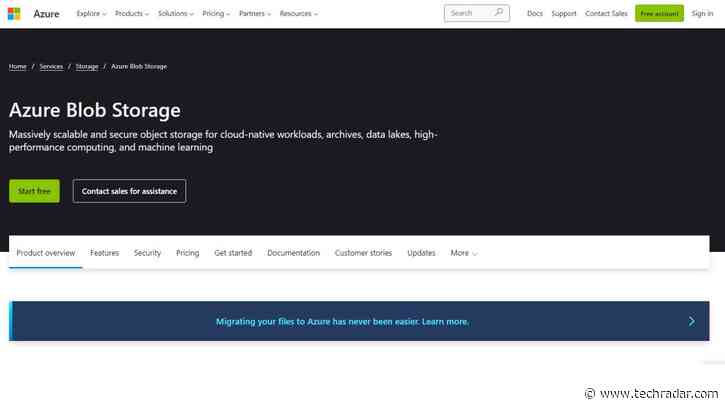Screen dimensions: 725x408
Task: Click 'Azure Blob Storage' breadcrumb text
Action: (x=139, y=67)
